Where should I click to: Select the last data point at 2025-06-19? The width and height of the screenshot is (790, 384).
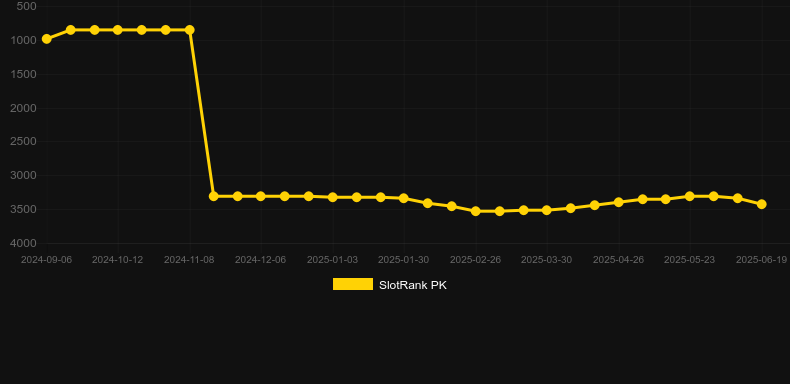tap(762, 204)
